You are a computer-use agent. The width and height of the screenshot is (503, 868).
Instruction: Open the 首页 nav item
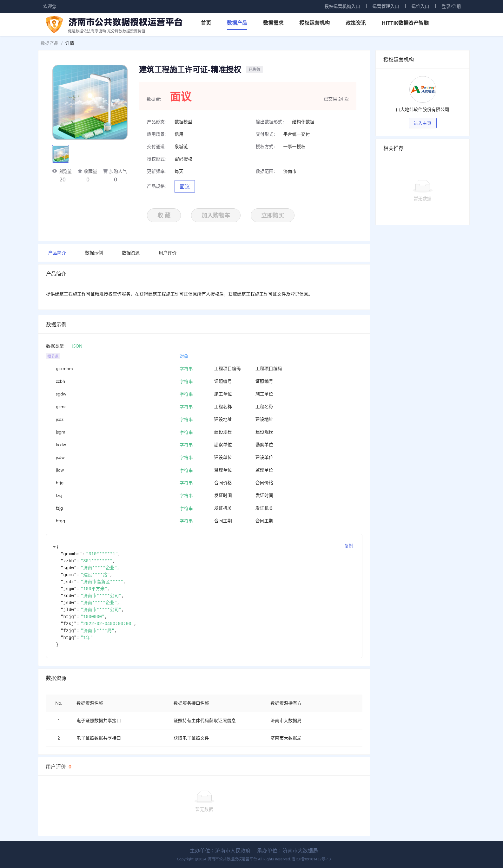click(206, 23)
